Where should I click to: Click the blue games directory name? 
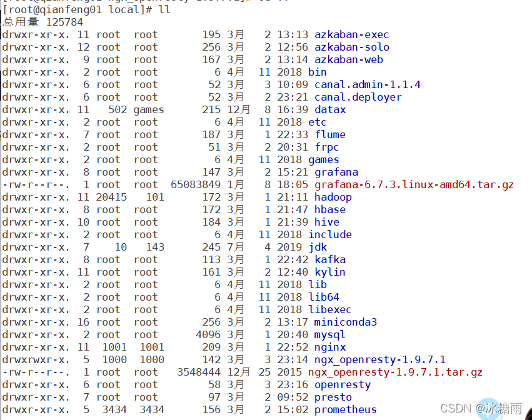[324, 160]
